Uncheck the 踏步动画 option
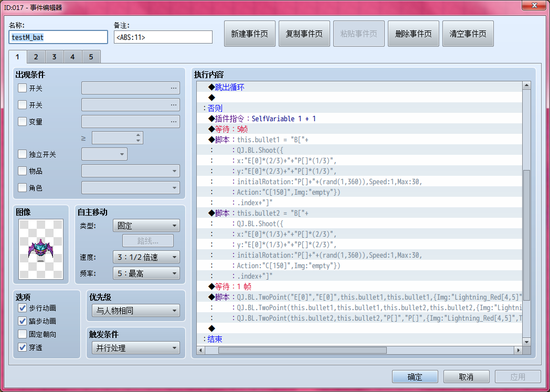Screen dimensions: 550x392 (x=22, y=321)
